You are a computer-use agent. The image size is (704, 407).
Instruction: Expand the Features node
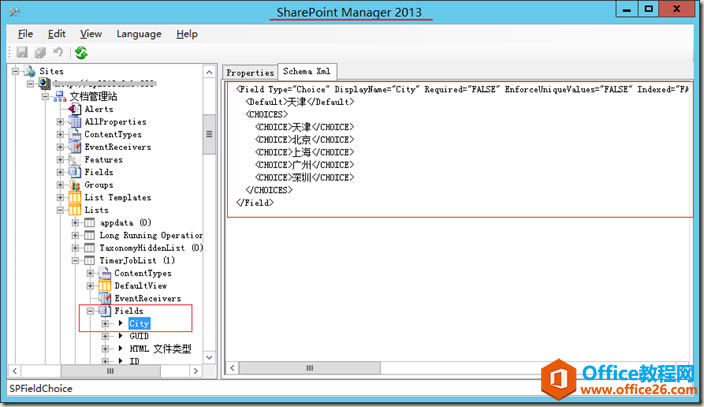click(60, 159)
